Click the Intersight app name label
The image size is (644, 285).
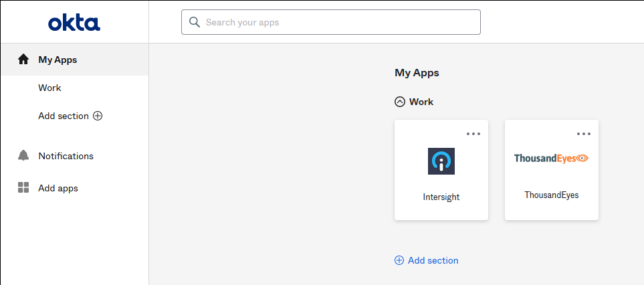441,197
